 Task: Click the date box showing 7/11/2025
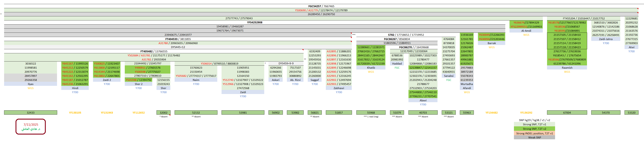31,127
